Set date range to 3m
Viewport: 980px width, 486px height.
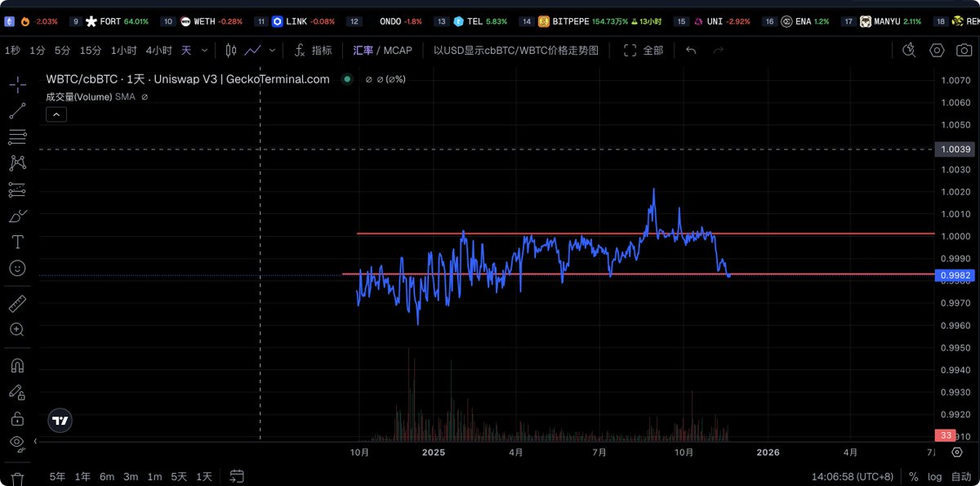click(131, 476)
